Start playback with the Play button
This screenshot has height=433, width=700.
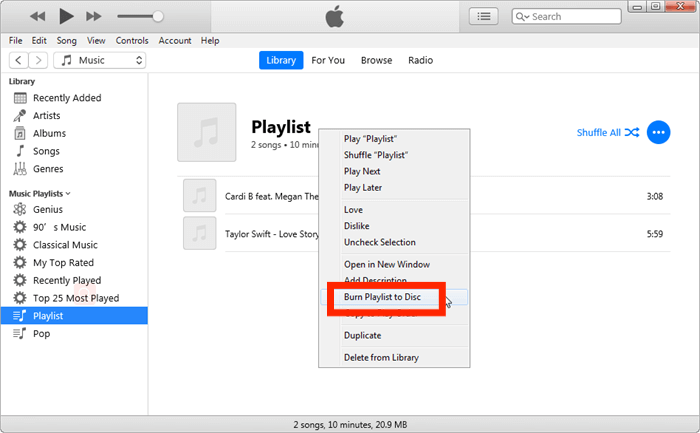66,17
